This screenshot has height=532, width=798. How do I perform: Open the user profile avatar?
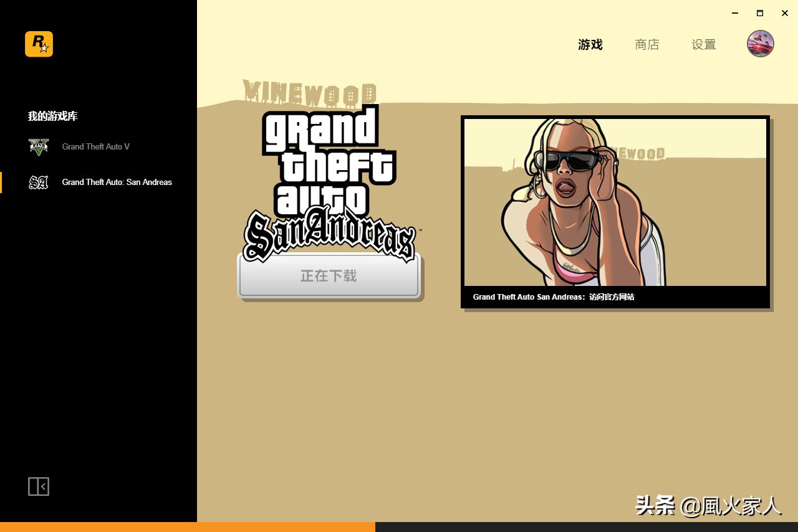click(x=760, y=44)
